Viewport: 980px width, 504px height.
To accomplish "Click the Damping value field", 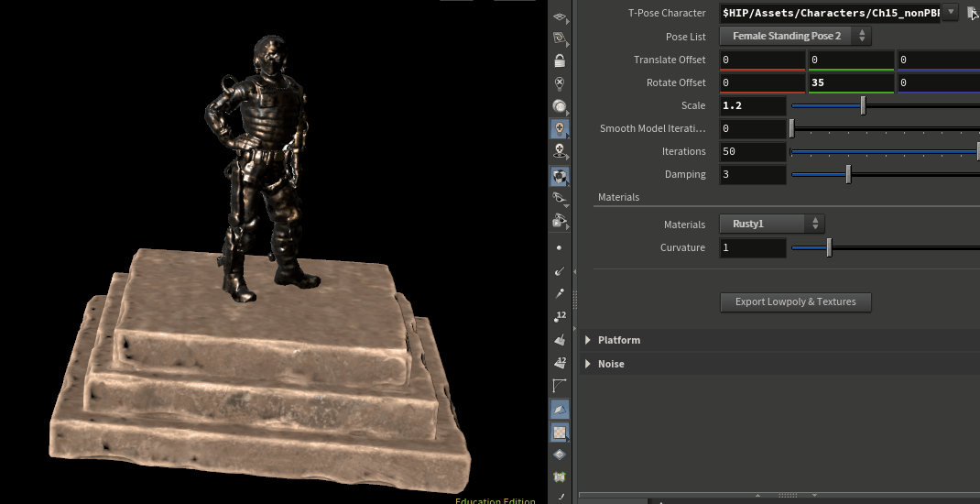I will click(753, 175).
